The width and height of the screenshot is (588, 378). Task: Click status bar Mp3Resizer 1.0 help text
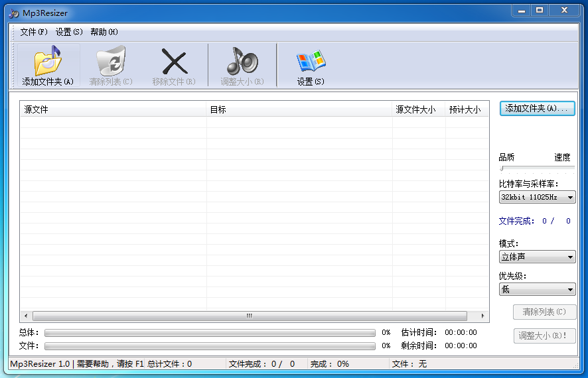coord(77,364)
